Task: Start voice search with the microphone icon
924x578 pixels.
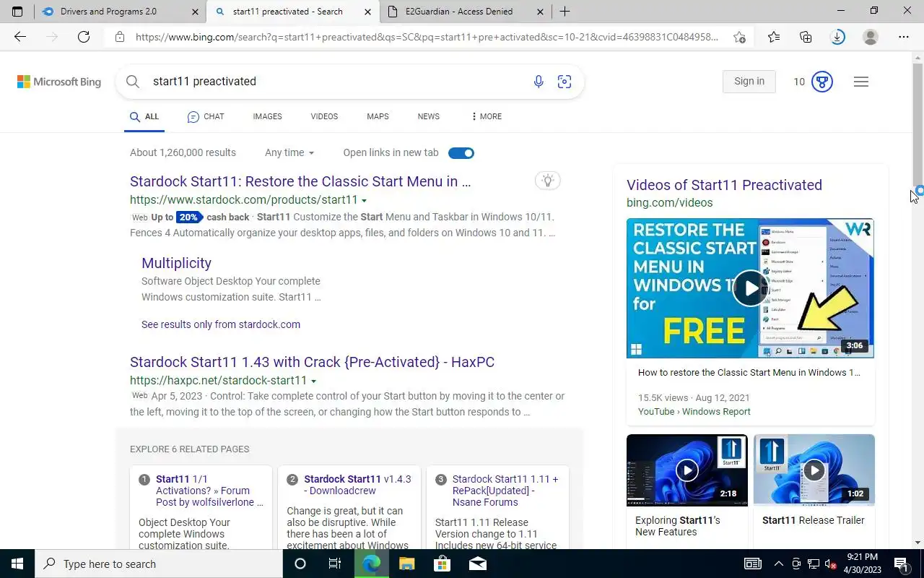Action: coord(539,82)
